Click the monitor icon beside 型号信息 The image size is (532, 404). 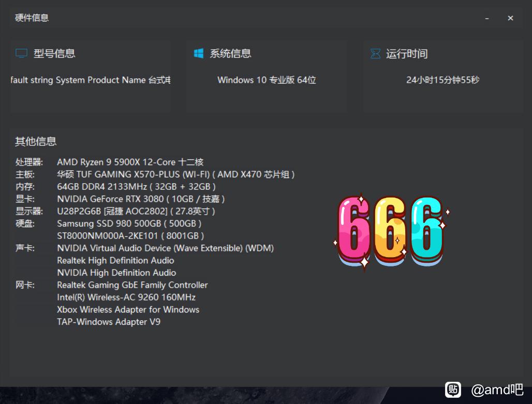click(x=21, y=53)
